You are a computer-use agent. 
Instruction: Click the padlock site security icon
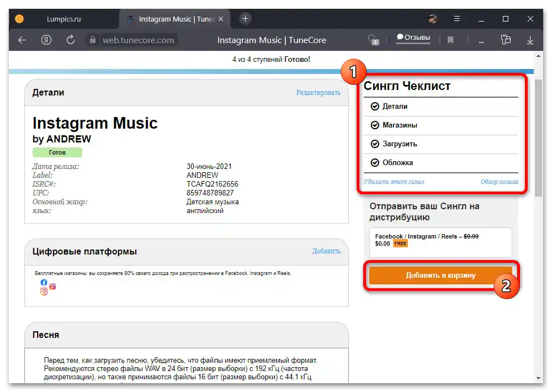pyautogui.click(x=93, y=40)
